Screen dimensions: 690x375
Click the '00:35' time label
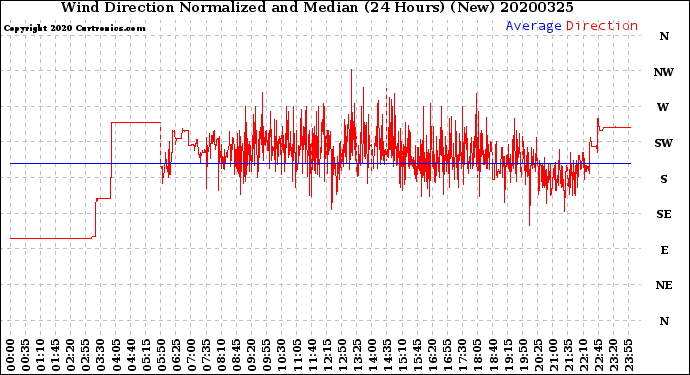(x=26, y=355)
